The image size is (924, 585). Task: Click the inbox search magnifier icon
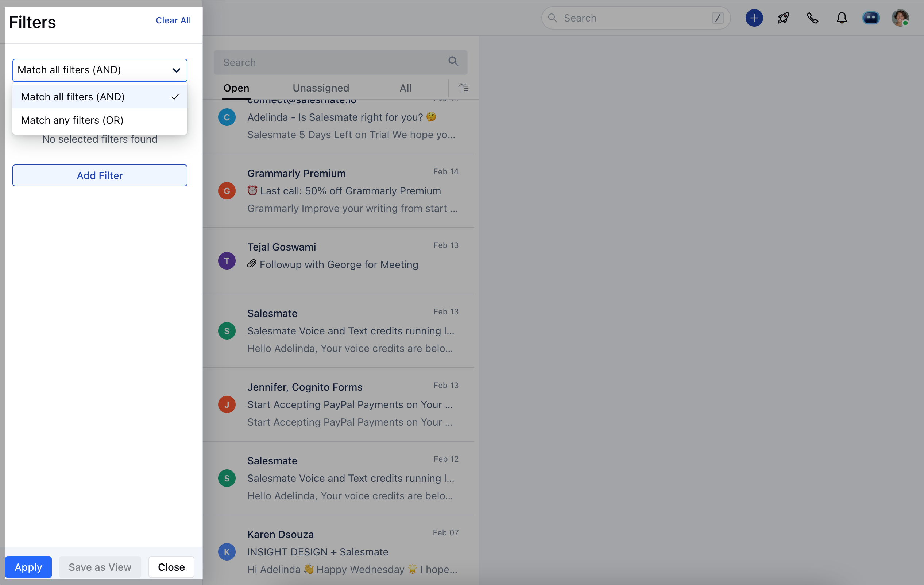[x=453, y=62]
